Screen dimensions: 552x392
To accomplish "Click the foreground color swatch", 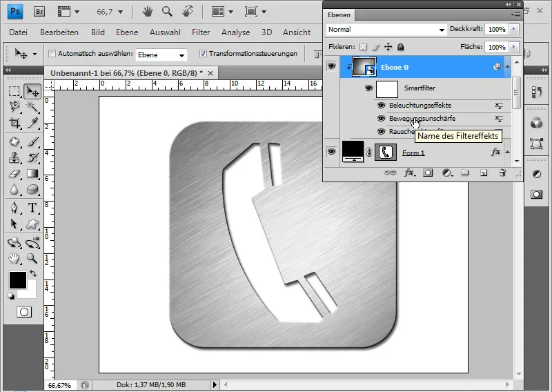I will tap(18, 280).
